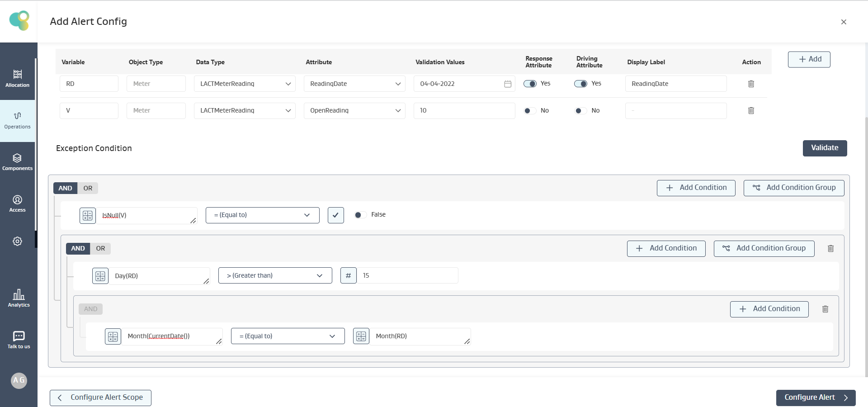Delete the RD variable row

pyautogui.click(x=751, y=84)
